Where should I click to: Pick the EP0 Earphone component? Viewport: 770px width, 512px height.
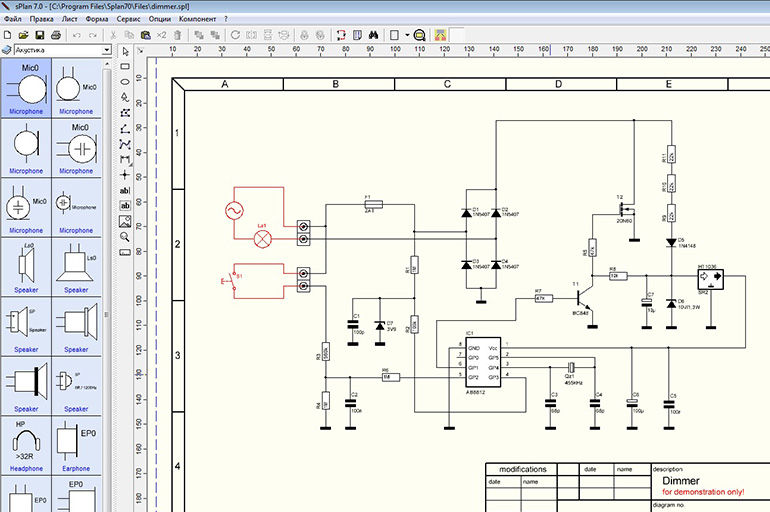(76, 445)
